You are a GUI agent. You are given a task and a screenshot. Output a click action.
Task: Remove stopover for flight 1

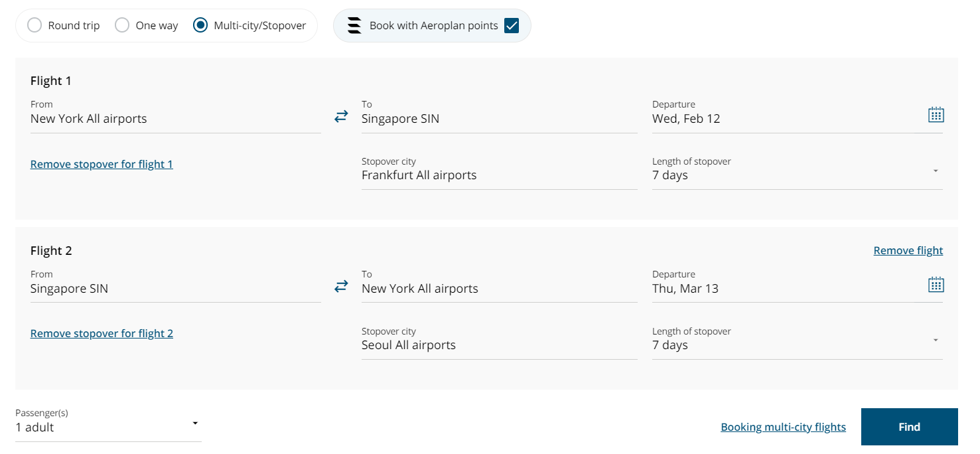point(102,164)
